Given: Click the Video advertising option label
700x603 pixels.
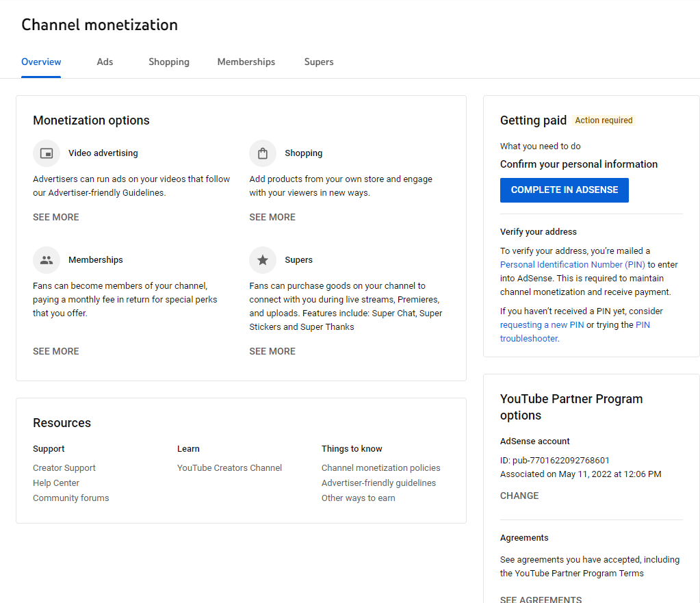Looking at the screenshot, I should [x=103, y=153].
